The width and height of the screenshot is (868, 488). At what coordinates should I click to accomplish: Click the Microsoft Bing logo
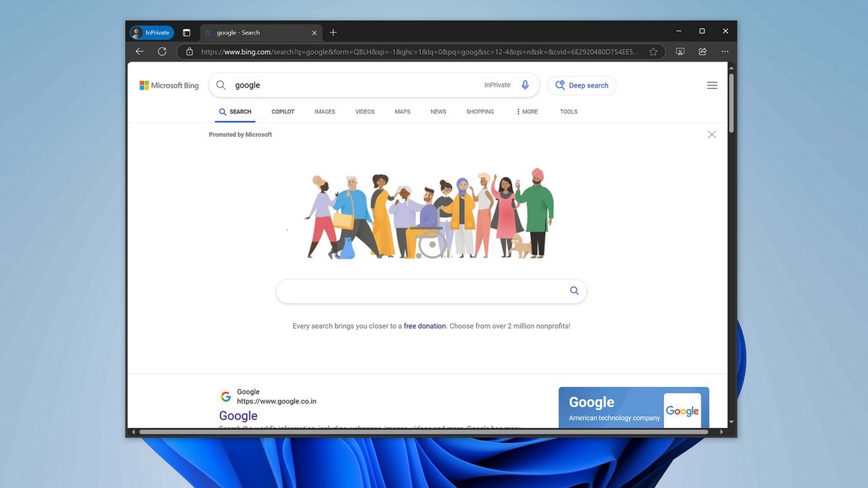(169, 85)
